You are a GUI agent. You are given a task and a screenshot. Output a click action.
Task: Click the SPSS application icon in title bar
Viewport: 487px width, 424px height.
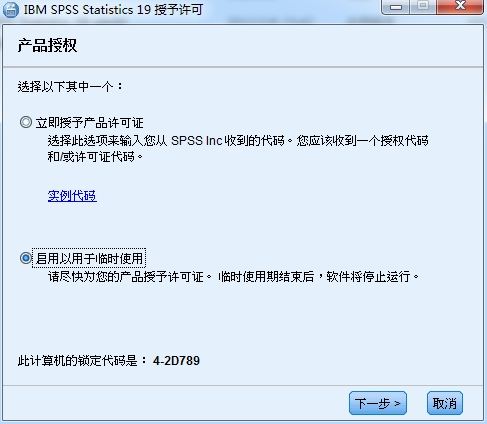pos(11,9)
